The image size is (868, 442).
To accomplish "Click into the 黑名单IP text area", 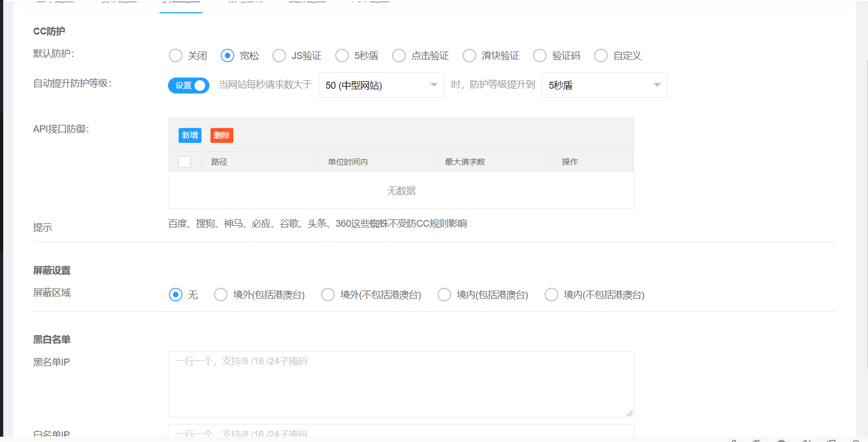I will [x=401, y=384].
